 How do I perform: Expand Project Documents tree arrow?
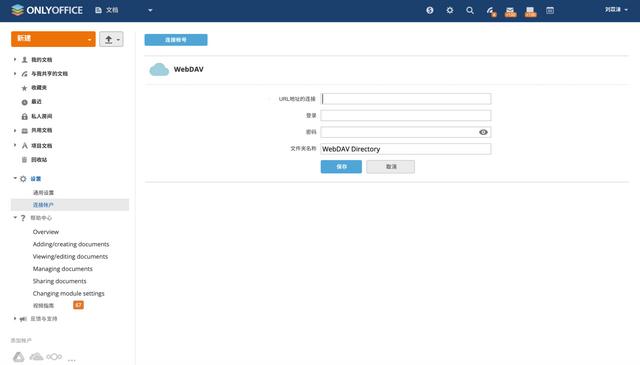click(15, 145)
